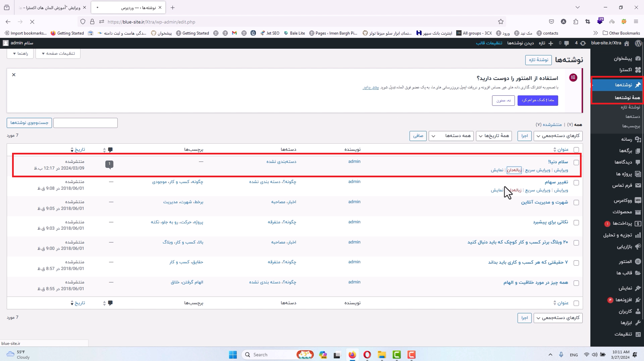Check the ۲۰ وبلاگ برتر post checkbox

tap(576, 243)
